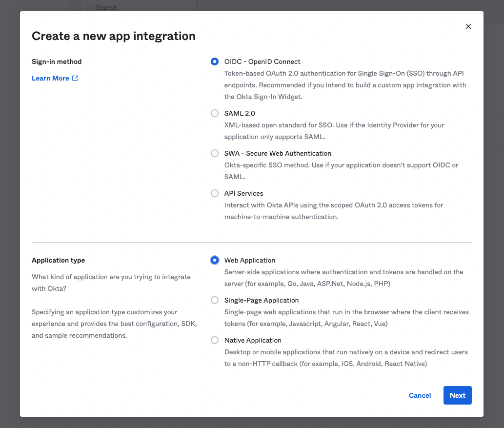Image resolution: width=504 pixels, height=428 pixels.
Task: Click the Sign-in method section heading
Action: coord(57,61)
